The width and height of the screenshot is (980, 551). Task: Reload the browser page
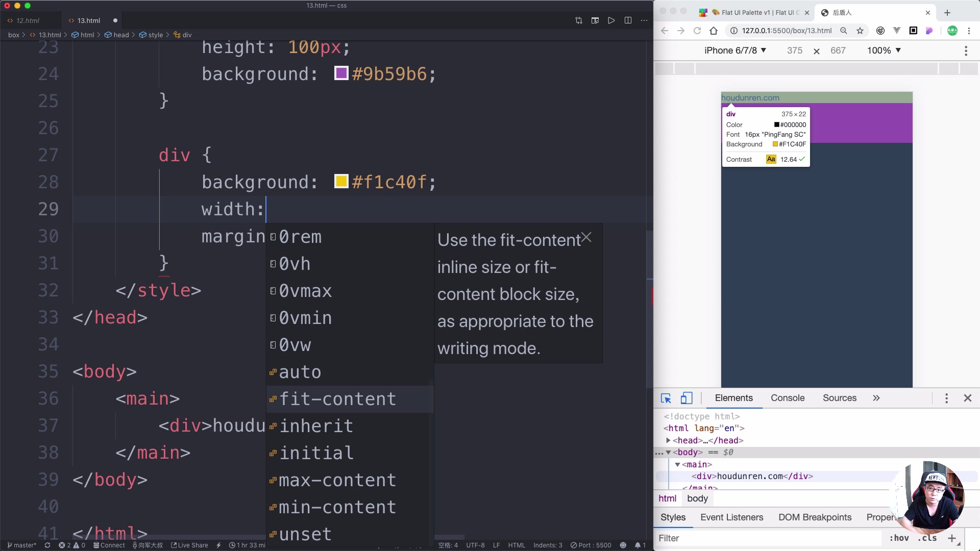tap(697, 31)
